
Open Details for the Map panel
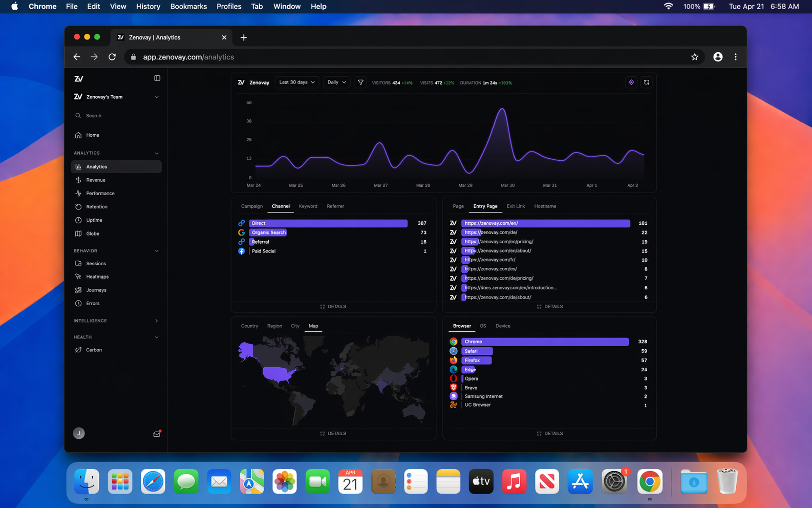pyautogui.click(x=333, y=434)
